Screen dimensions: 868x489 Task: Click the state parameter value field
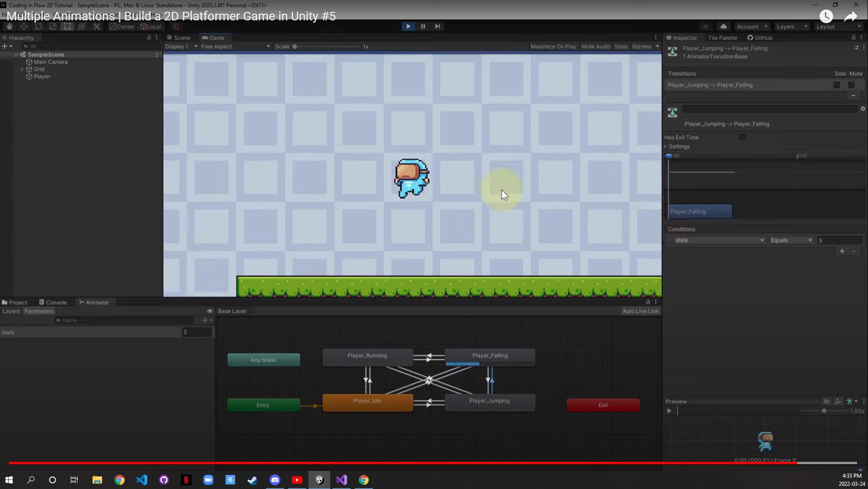tap(197, 332)
